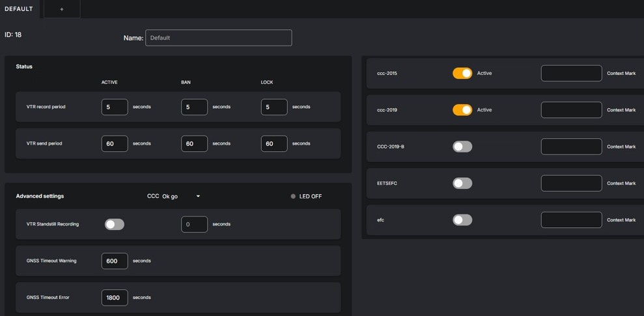Click the Status section heading
The image size is (644, 316).
24,66
